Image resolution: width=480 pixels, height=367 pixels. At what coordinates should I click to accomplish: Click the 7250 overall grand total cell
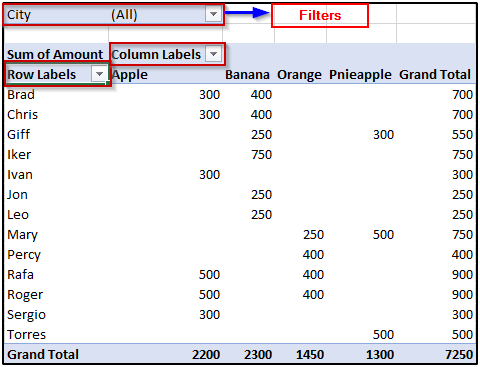pyautogui.click(x=459, y=355)
